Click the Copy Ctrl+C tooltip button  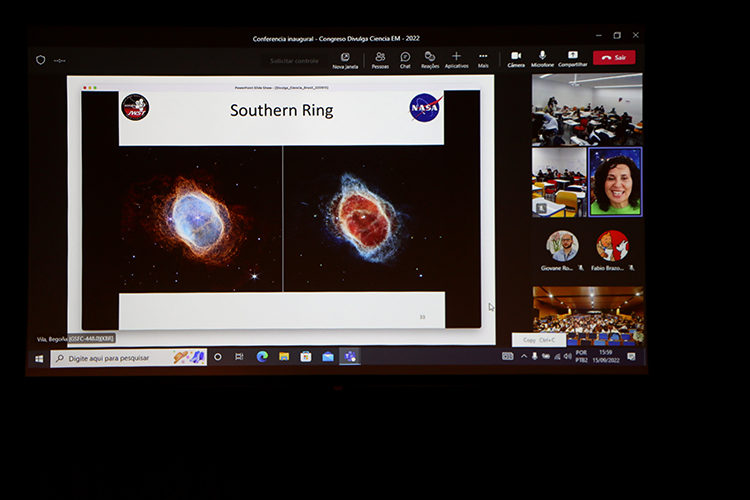click(x=539, y=340)
